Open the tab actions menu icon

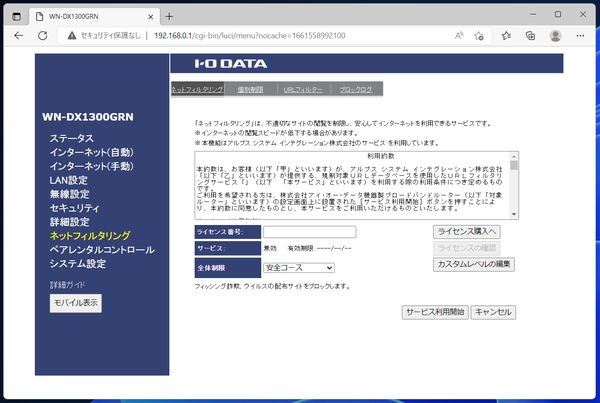(x=16, y=16)
